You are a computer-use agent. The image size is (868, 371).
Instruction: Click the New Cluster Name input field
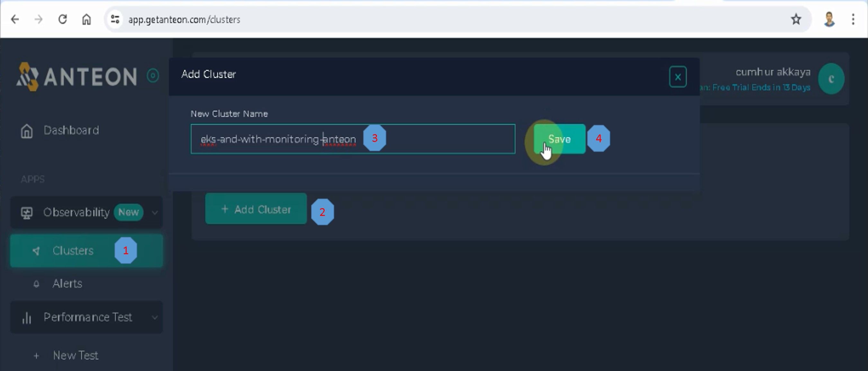coord(438,139)
